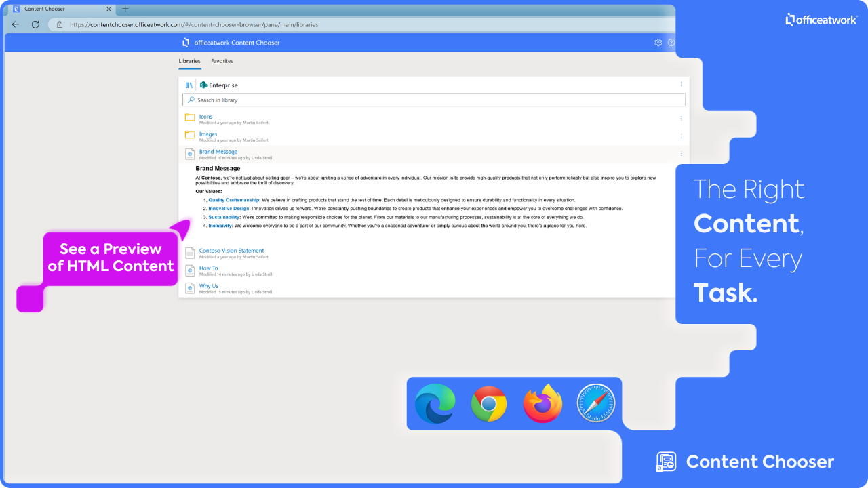Open the Icons folder
868x488 pixels.
[x=205, y=117]
